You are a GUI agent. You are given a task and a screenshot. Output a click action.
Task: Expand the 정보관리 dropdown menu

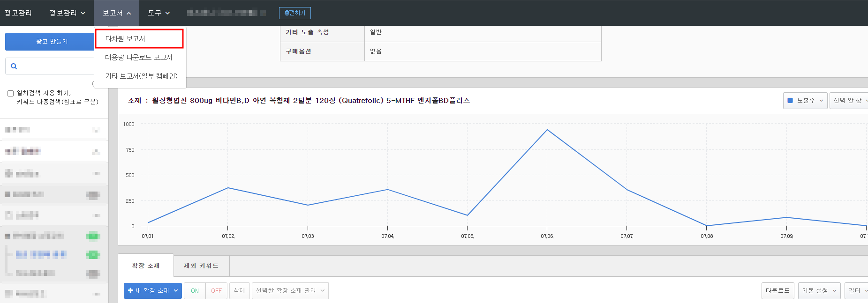[67, 13]
